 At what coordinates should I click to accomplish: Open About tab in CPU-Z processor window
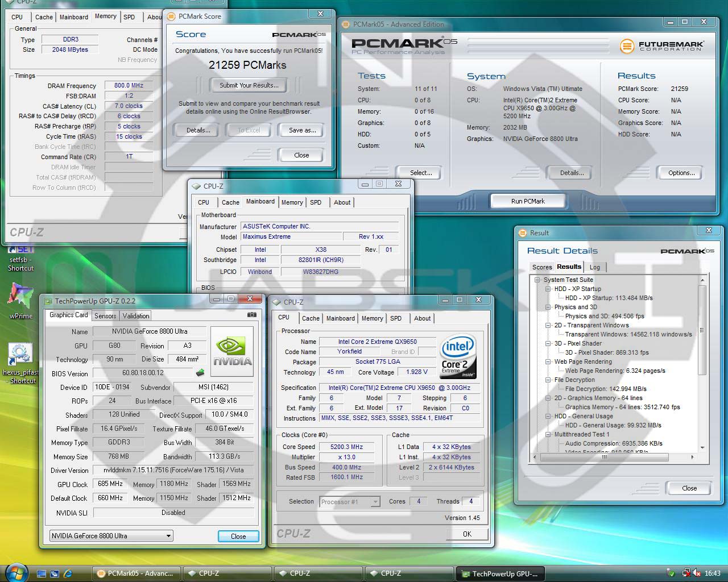coord(422,318)
